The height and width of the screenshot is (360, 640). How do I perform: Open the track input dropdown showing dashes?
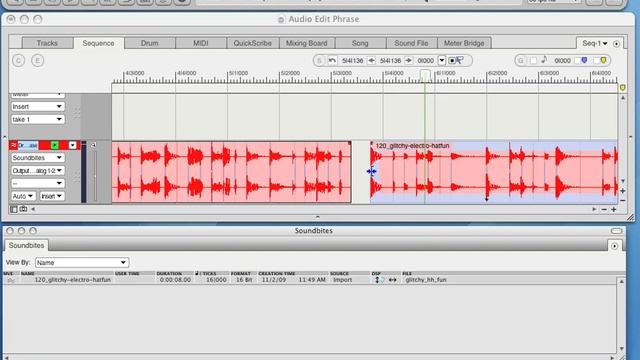[37, 183]
